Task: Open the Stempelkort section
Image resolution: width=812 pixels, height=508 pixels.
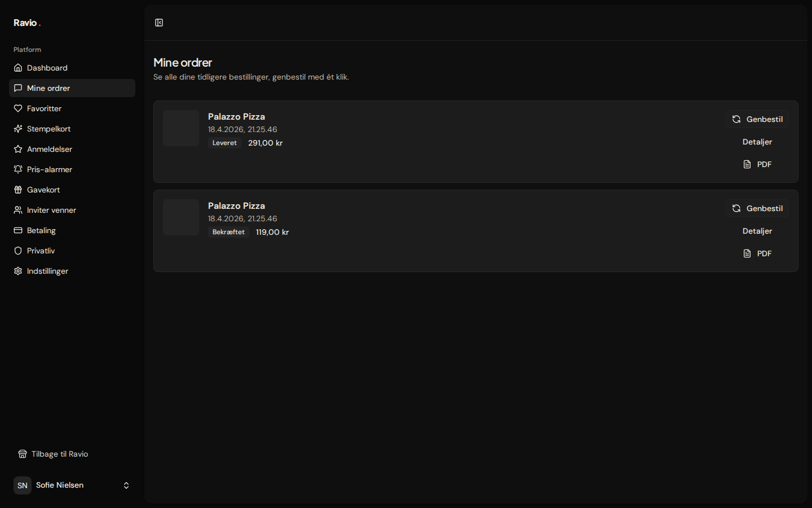Action: pos(72,129)
